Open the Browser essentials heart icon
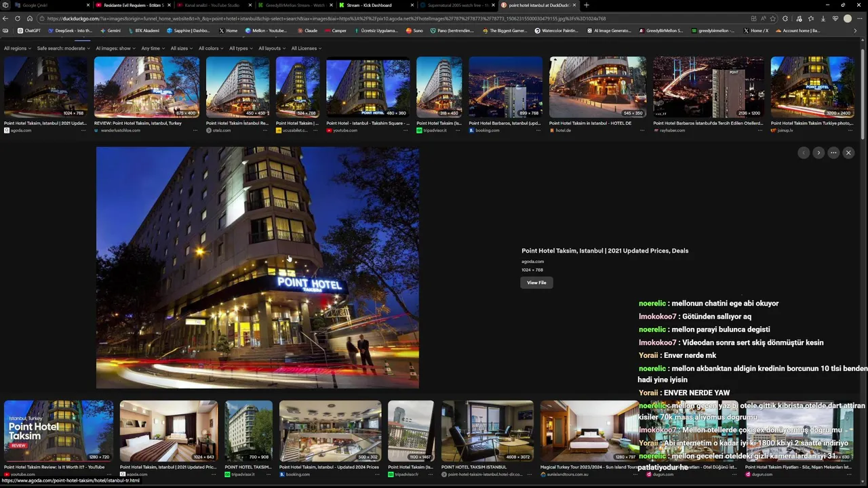This screenshot has width=868, height=488. point(835,18)
